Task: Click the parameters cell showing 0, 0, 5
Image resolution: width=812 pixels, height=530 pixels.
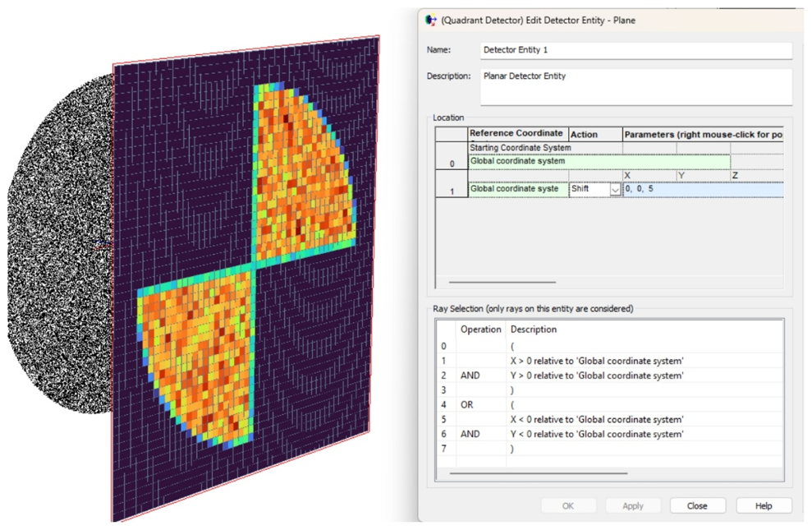Action: pyautogui.click(x=702, y=189)
